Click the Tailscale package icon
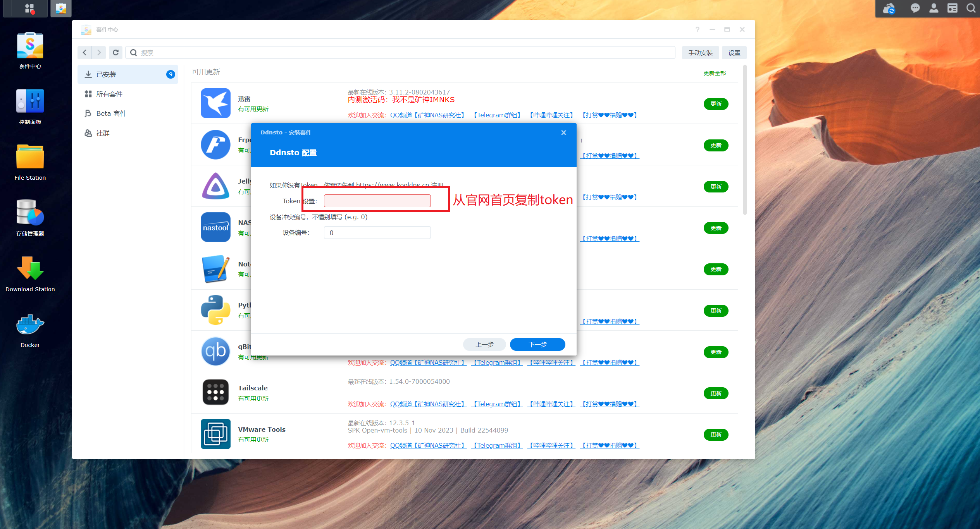Image resolution: width=980 pixels, height=529 pixels. point(215,392)
